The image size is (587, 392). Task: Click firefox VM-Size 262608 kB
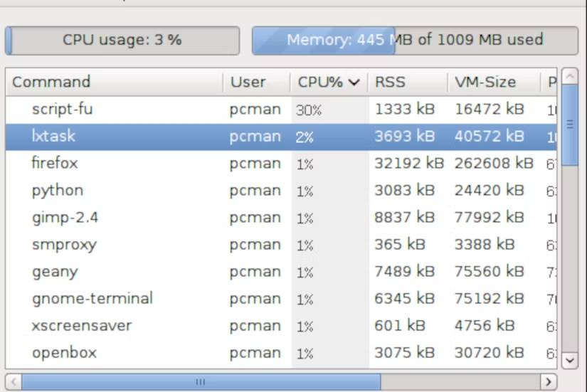(494, 163)
